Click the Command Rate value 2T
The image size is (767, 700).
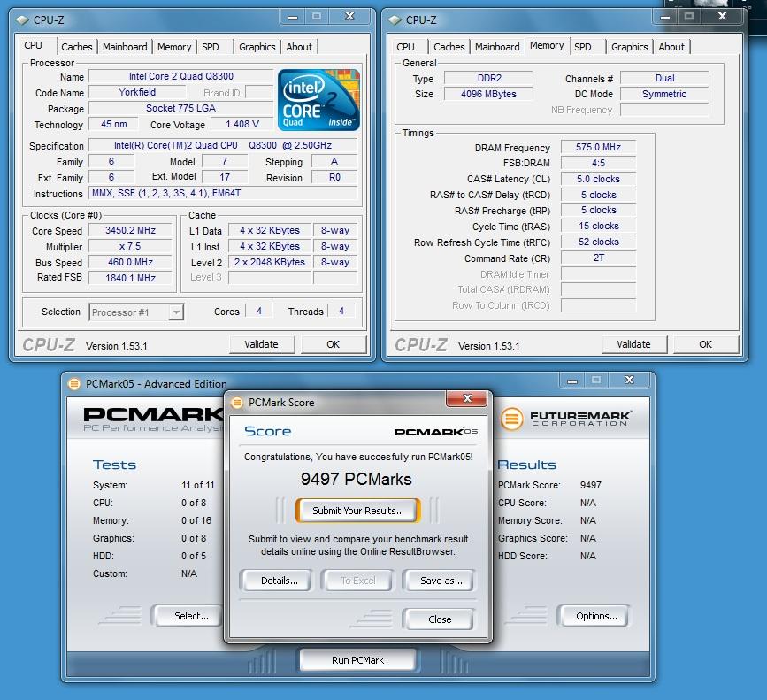(x=598, y=258)
